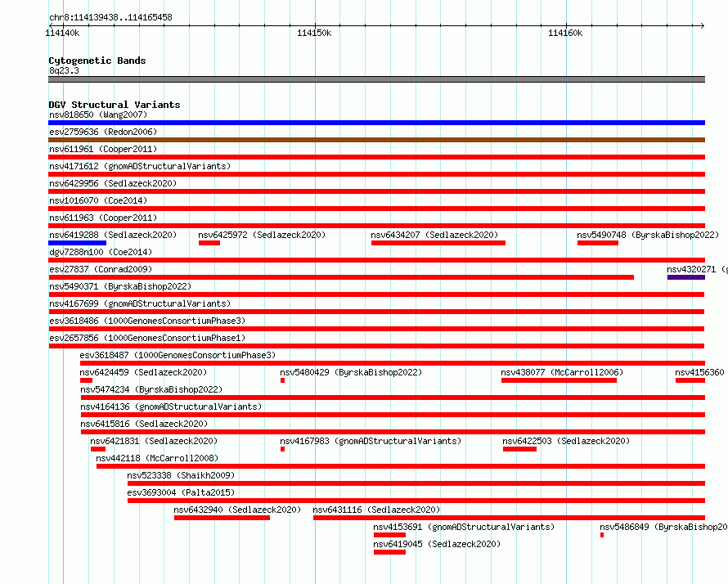The width and height of the screenshot is (728, 584).
Task: Open nsv4171612 (gnomADStructuralVariants) entry
Action: pyautogui.click(x=140, y=166)
